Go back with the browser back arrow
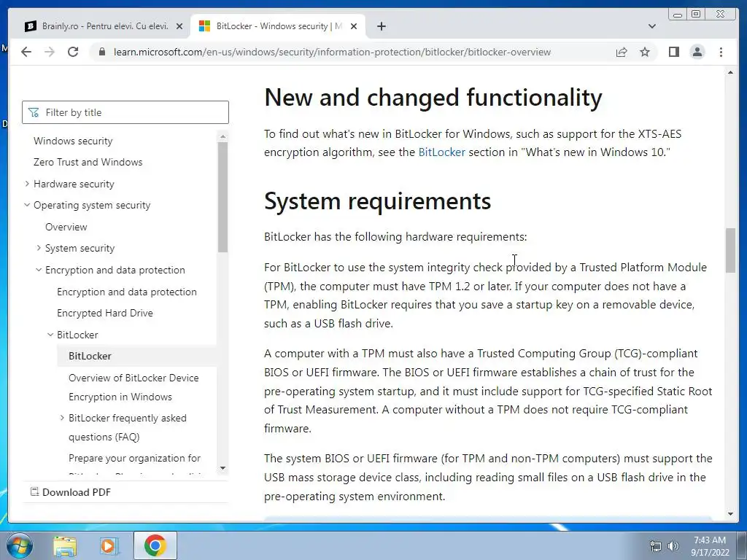 [x=26, y=52]
